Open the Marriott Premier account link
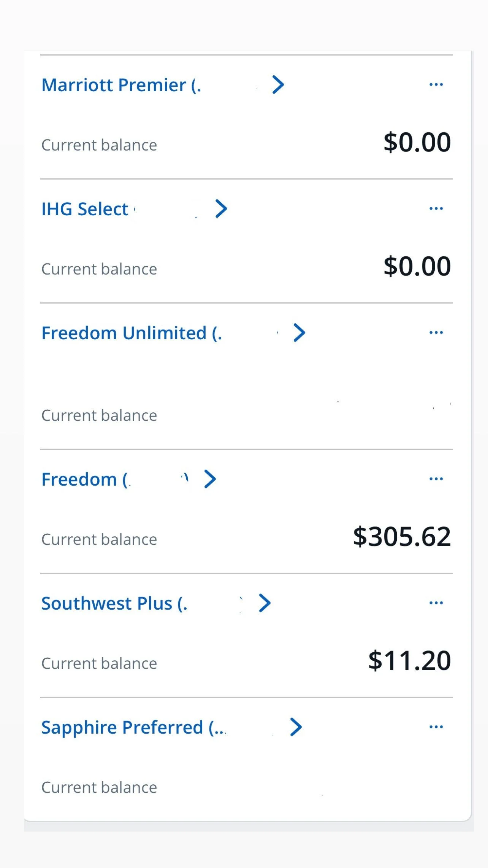 tap(121, 85)
